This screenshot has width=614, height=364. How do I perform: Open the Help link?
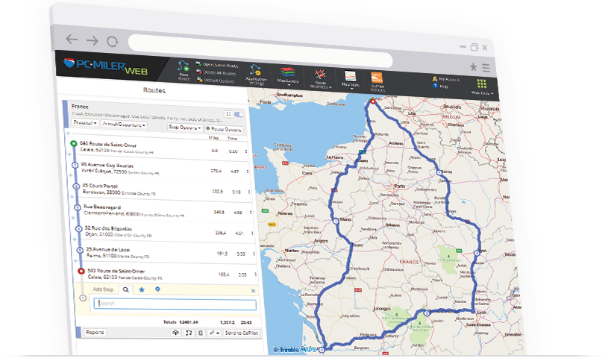pos(441,86)
